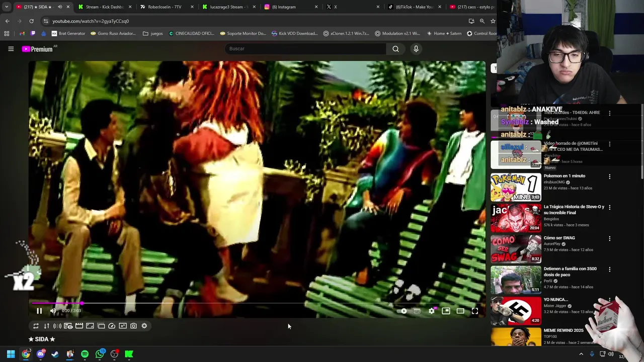Open Windows Start menu

click(x=11, y=354)
